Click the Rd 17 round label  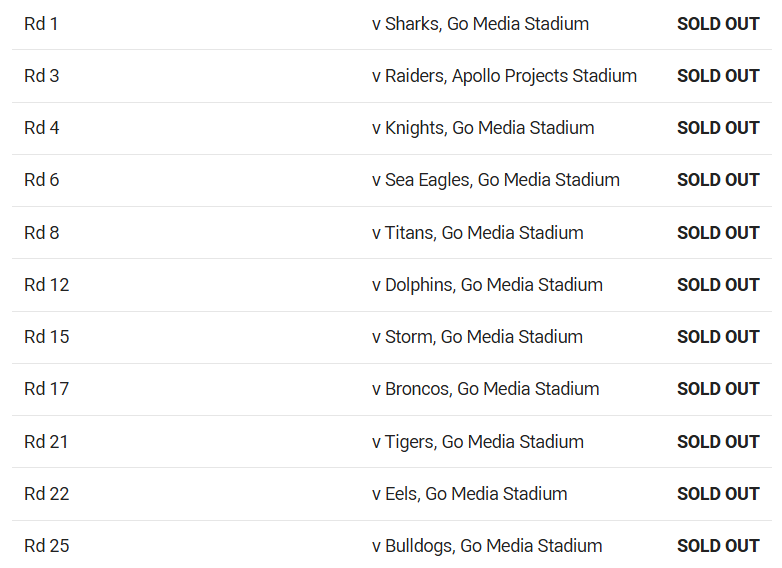click(46, 389)
